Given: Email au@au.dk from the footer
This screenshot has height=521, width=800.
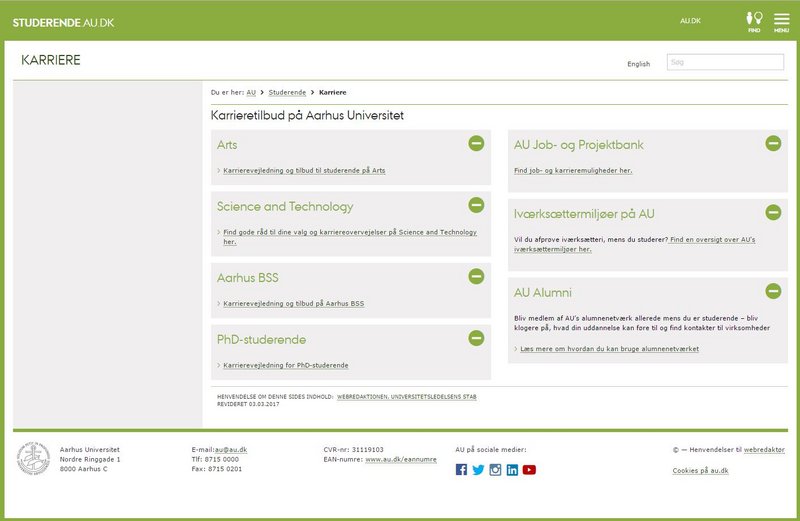Looking at the screenshot, I should point(231,450).
